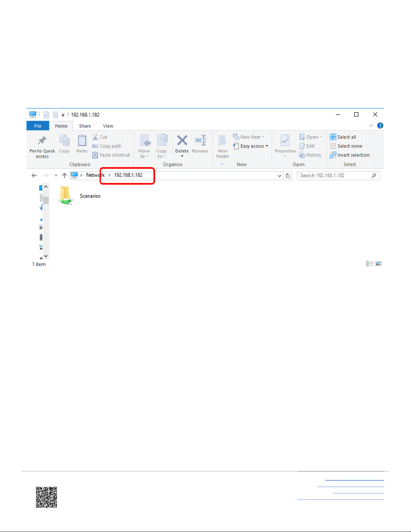Click the search magnifier icon
411x532 pixels.
pyautogui.click(x=374, y=176)
